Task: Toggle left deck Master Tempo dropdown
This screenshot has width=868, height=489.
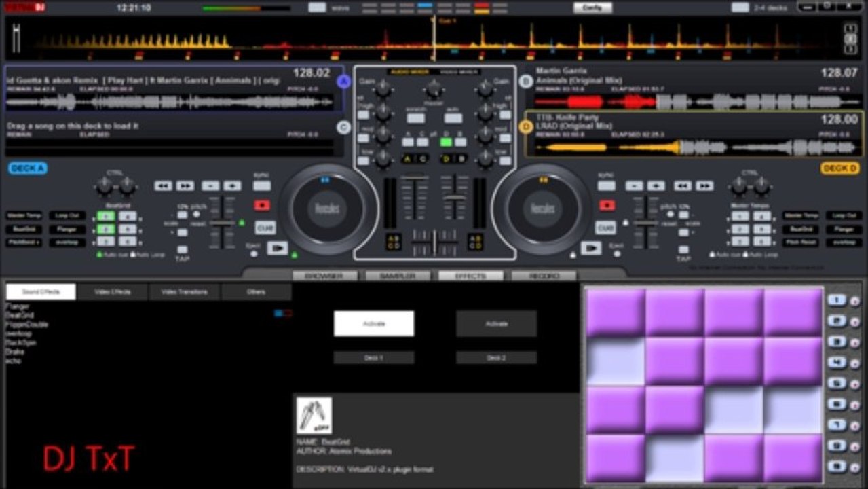Action: (24, 215)
